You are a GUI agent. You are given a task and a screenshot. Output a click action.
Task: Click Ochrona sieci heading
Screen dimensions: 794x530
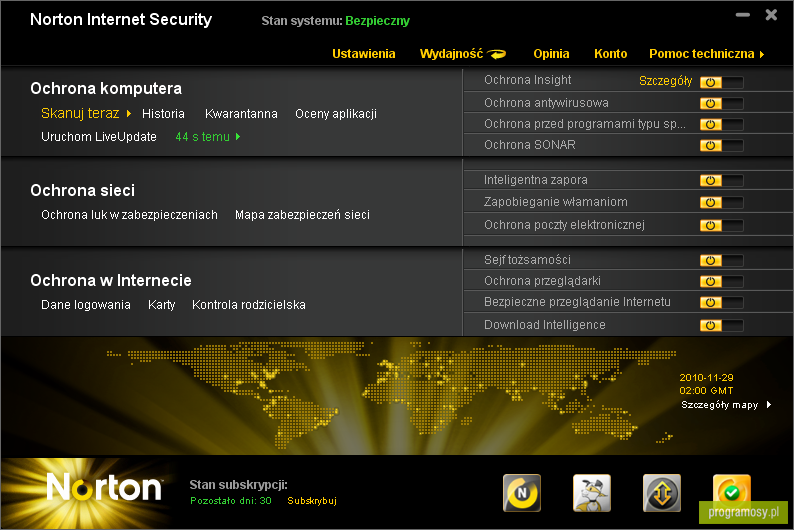tap(83, 190)
